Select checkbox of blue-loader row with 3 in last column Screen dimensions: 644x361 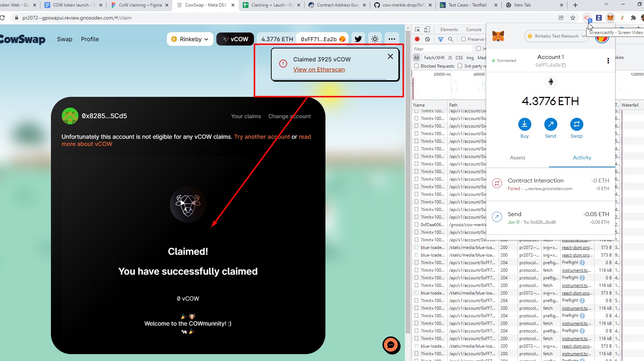pos(416,248)
